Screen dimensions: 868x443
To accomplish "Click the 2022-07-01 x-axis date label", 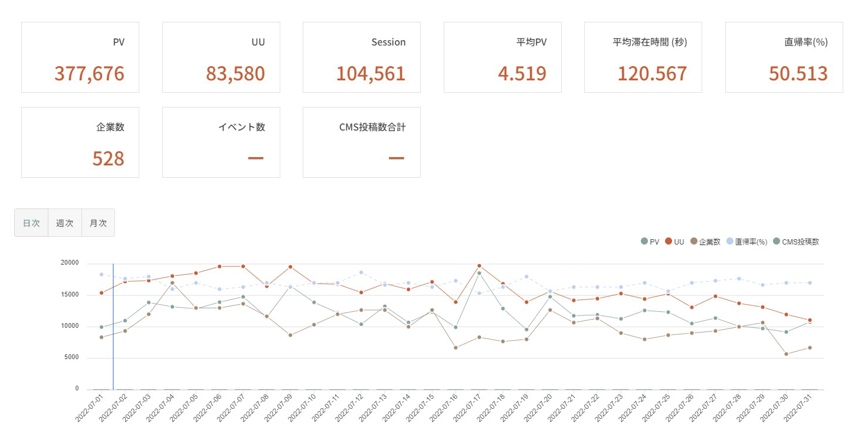I will (89, 409).
